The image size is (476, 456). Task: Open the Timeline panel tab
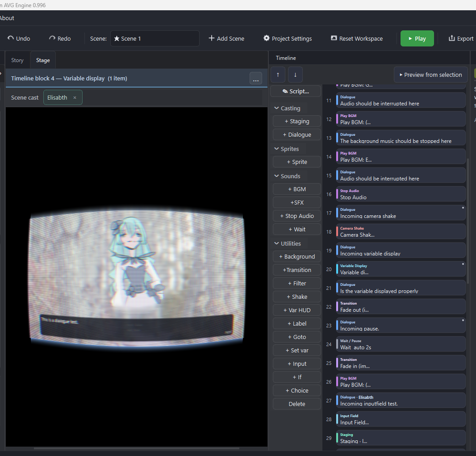(x=286, y=58)
